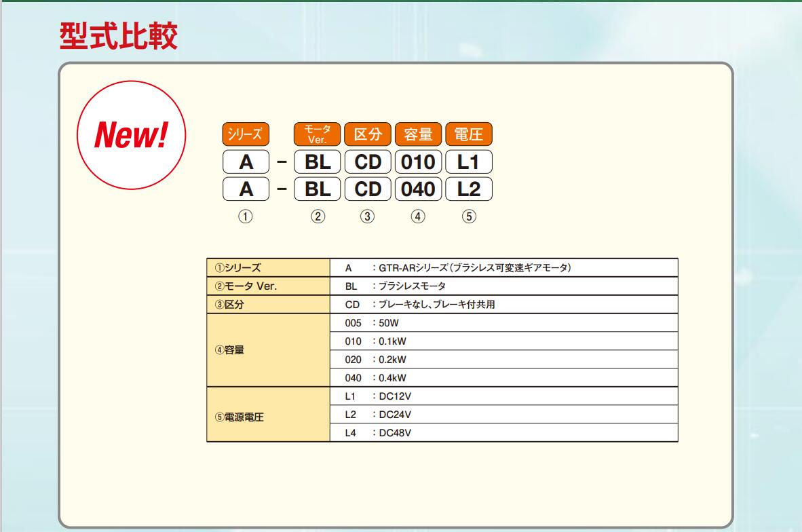Select the 005 : 50W table row
The image size is (802, 532).
click(503, 323)
